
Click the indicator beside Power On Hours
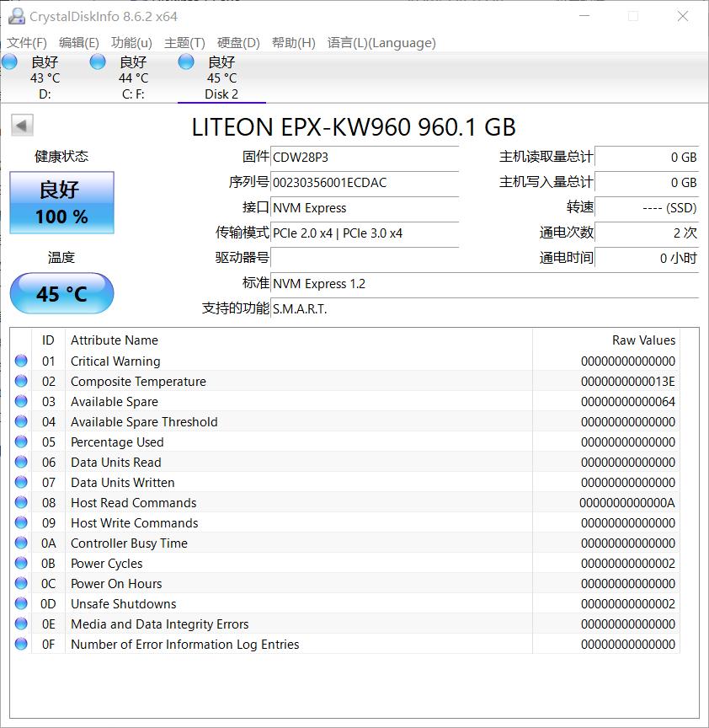tap(20, 583)
